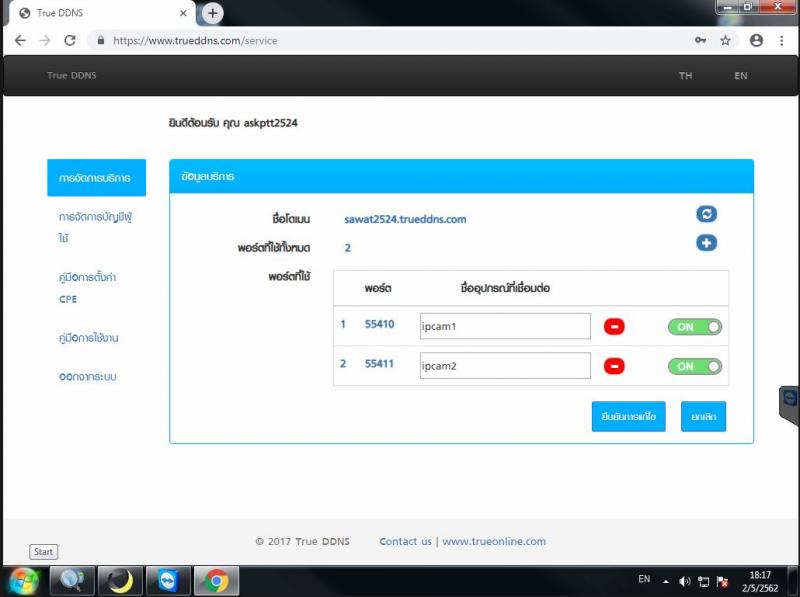The height and width of the screenshot is (597, 800).
Task: Open the Chrome profile avatar
Action: tap(756, 40)
